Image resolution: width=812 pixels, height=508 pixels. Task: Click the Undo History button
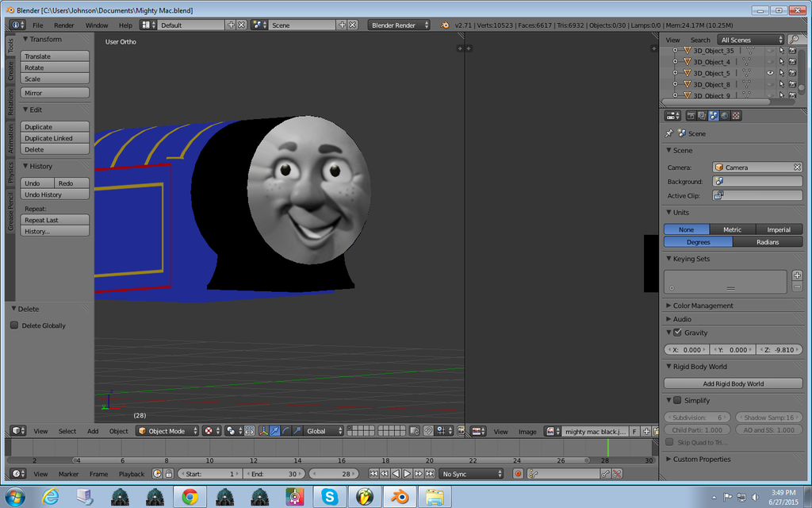click(x=55, y=194)
